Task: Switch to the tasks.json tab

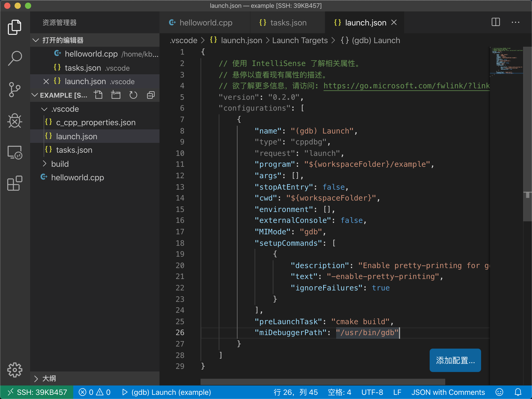Action: click(288, 23)
